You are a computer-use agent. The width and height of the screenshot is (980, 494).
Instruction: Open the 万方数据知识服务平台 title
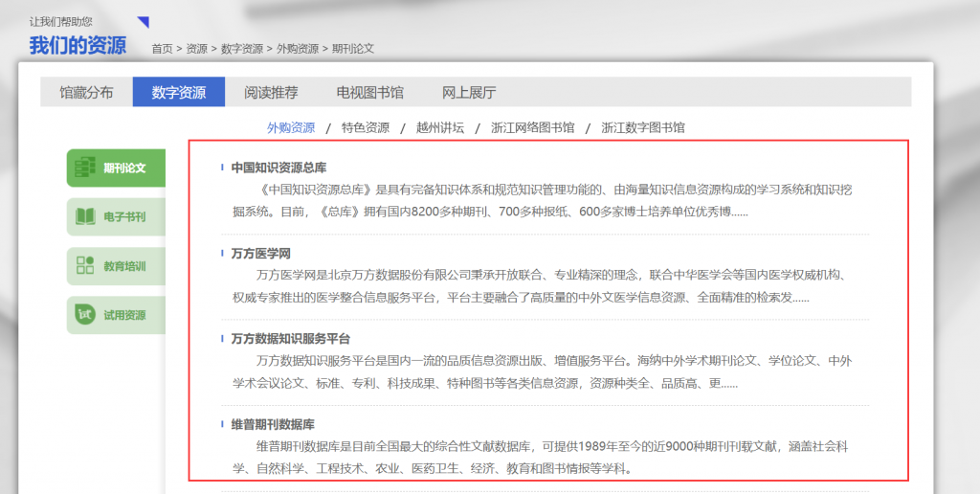click(291, 339)
